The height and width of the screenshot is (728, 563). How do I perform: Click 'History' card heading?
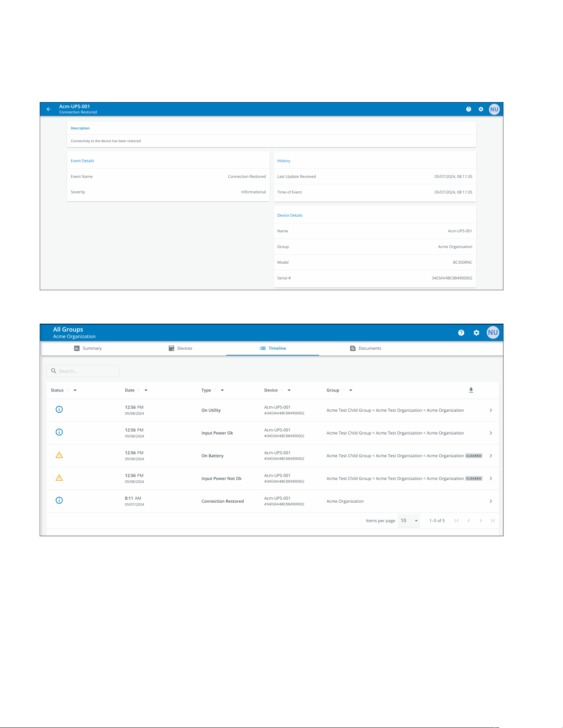click(x=284, y=161)
